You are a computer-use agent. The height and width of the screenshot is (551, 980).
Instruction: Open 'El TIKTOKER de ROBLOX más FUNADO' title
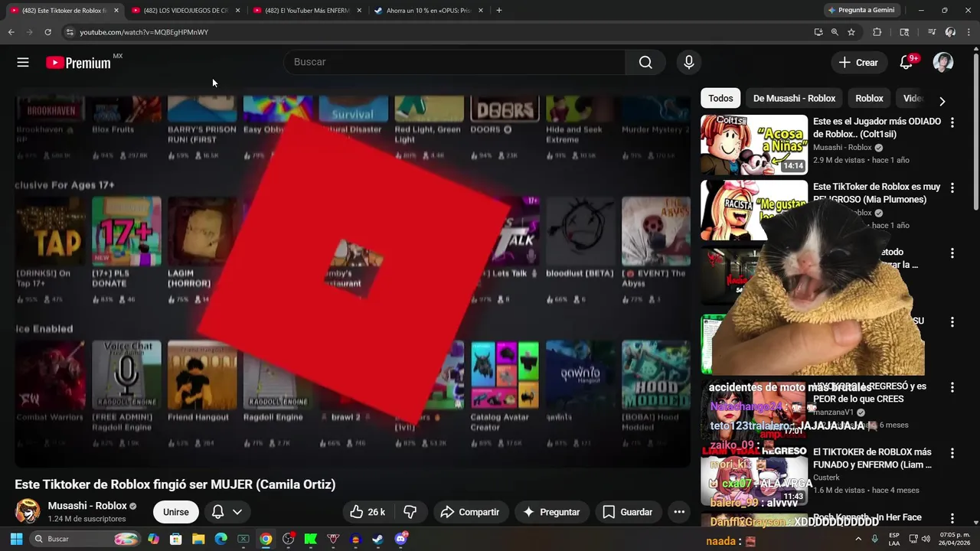pyautogui.click(x=872, y=458)
